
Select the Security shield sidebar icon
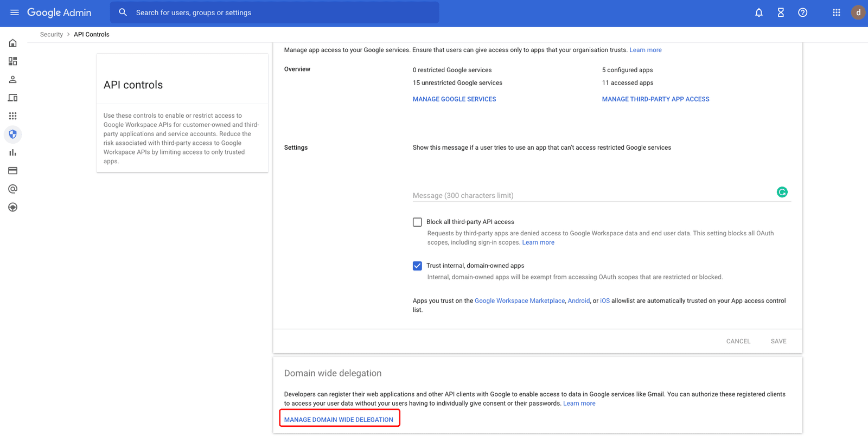(13, 134)
